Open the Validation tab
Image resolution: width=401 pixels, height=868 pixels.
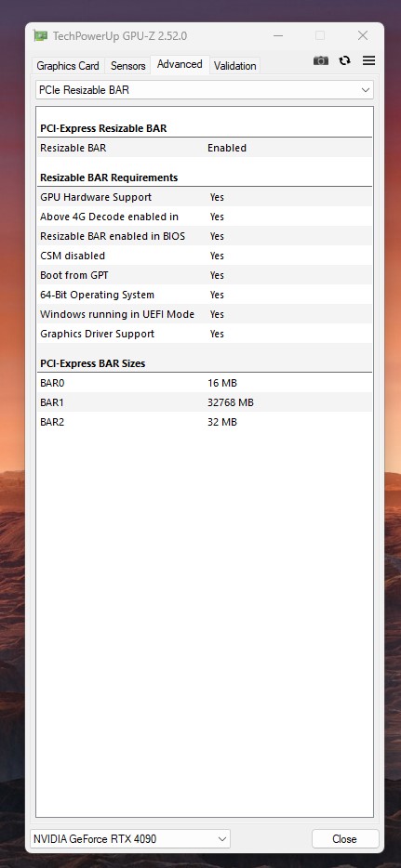click(234, 66)
